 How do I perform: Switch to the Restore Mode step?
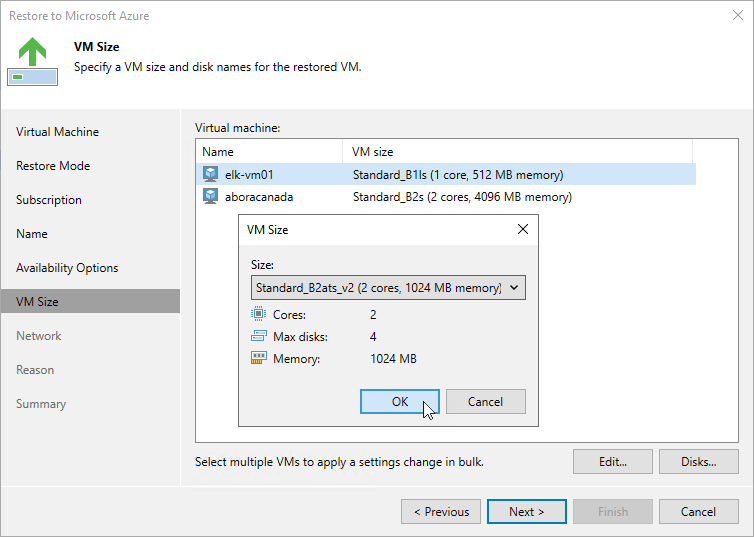tap(53, 166)
